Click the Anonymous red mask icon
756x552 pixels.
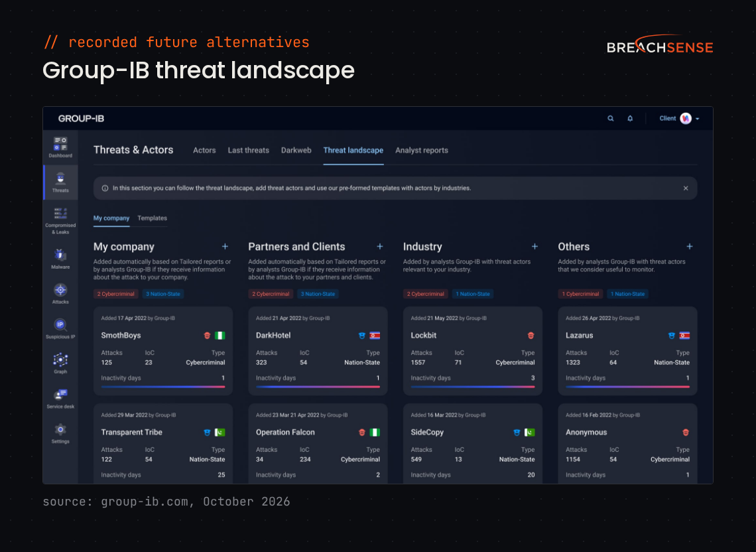pos(686,433)
